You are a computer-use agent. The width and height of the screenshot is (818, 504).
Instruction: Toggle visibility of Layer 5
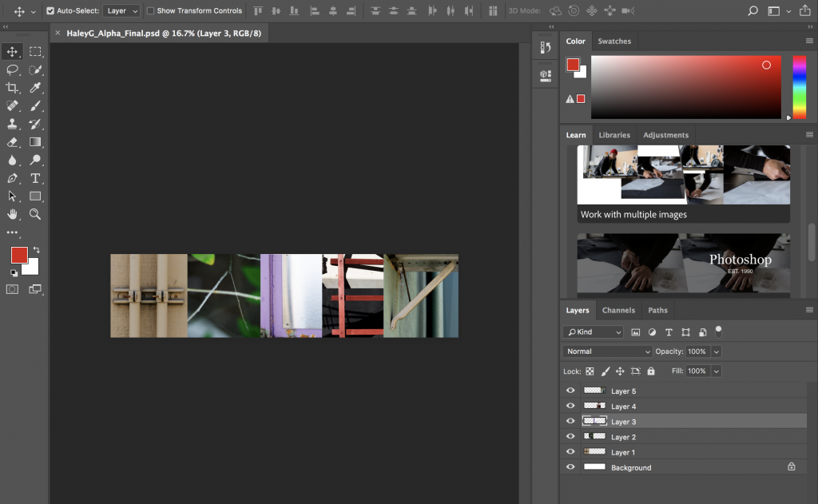click(570, 391)
